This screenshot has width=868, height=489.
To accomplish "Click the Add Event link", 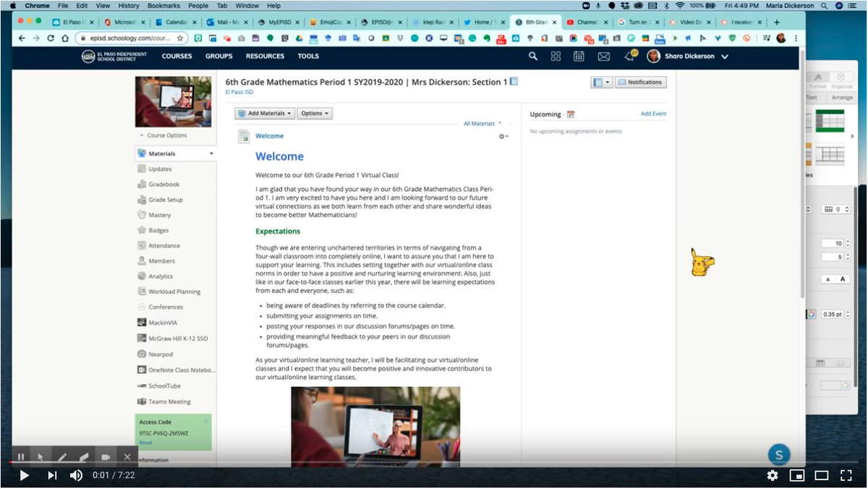I will tap(654, 114).
